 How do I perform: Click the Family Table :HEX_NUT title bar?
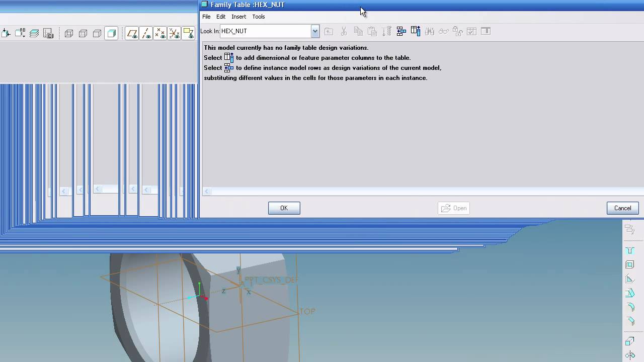click(x=422, y=5)
